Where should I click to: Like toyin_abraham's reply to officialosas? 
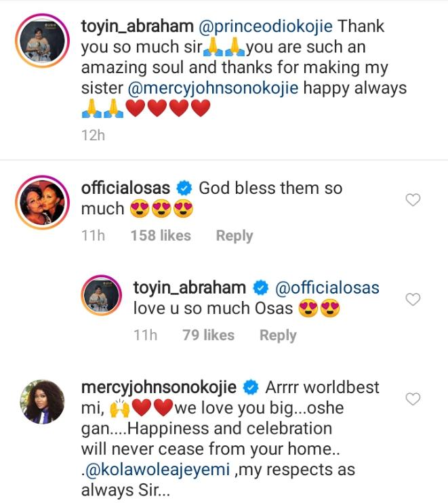[x=413, y=299]
